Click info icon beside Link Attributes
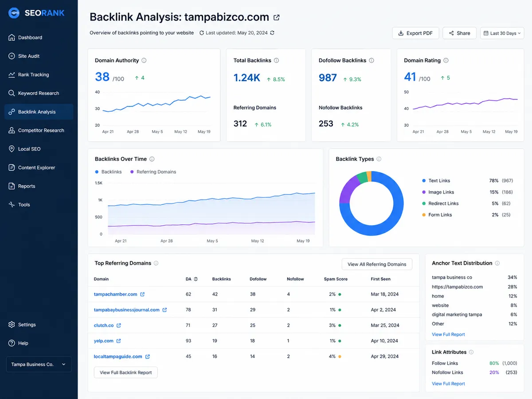The height and width of the screenshot is (399, 532). pyautogui.click(x=471, y=352)
